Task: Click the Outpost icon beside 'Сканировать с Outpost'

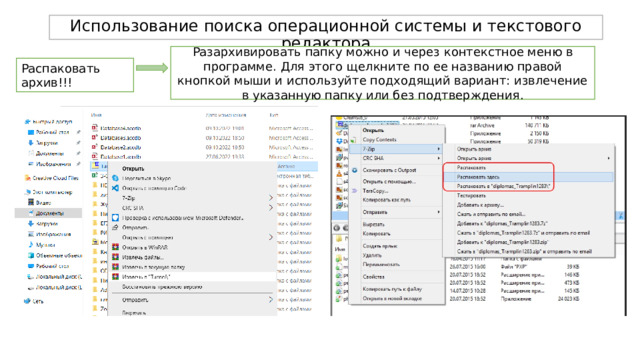Action: (354, 170)
